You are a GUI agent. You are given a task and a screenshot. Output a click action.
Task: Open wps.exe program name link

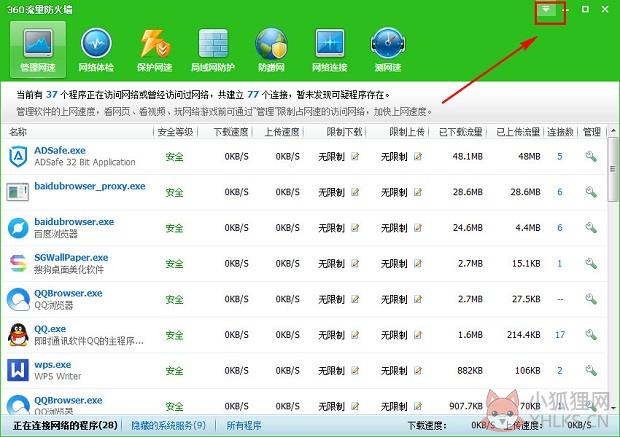(x=53, y=364)
